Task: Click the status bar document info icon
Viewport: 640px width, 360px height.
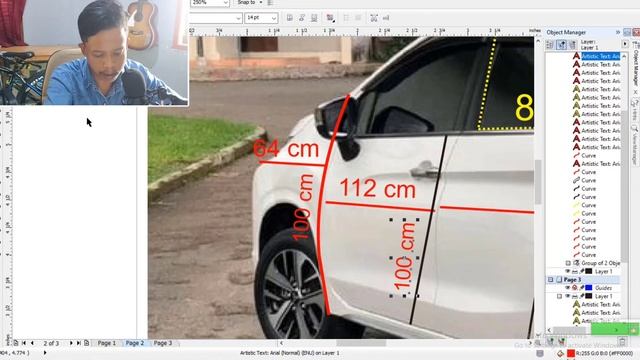Action: (x=540, y=353)
